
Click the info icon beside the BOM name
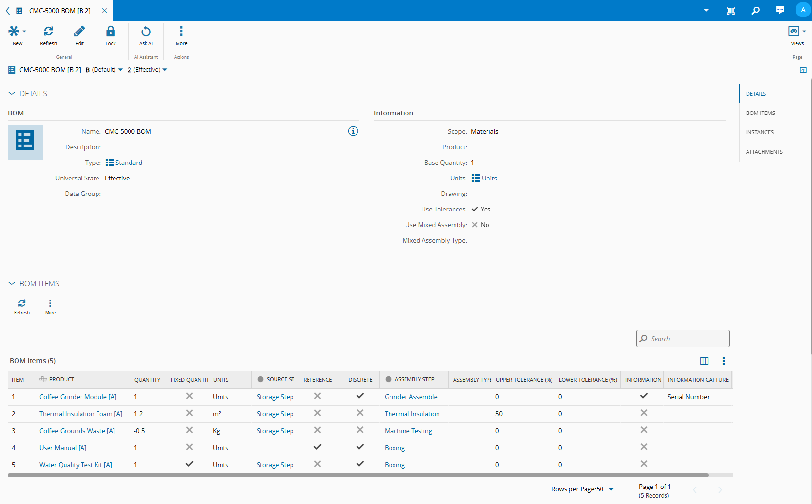coord(353,131)
